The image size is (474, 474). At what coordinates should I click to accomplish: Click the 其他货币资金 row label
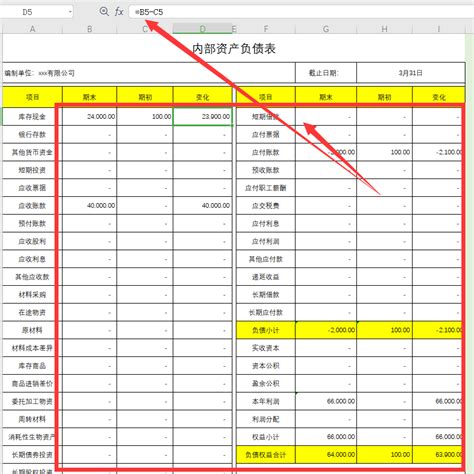tap(32, 152)
